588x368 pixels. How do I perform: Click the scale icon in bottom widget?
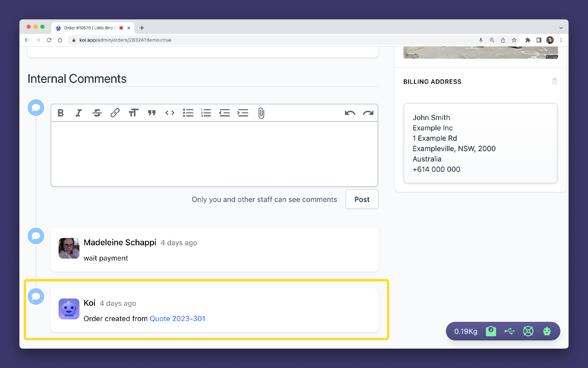[491, 331]
